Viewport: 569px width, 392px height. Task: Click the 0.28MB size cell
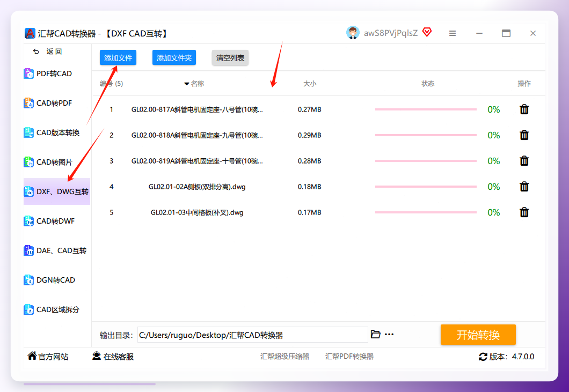point(310,161)
